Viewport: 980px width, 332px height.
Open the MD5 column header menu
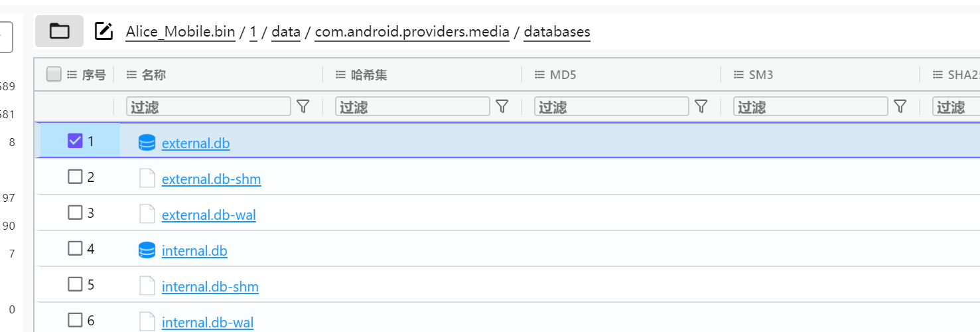point(539,75)
